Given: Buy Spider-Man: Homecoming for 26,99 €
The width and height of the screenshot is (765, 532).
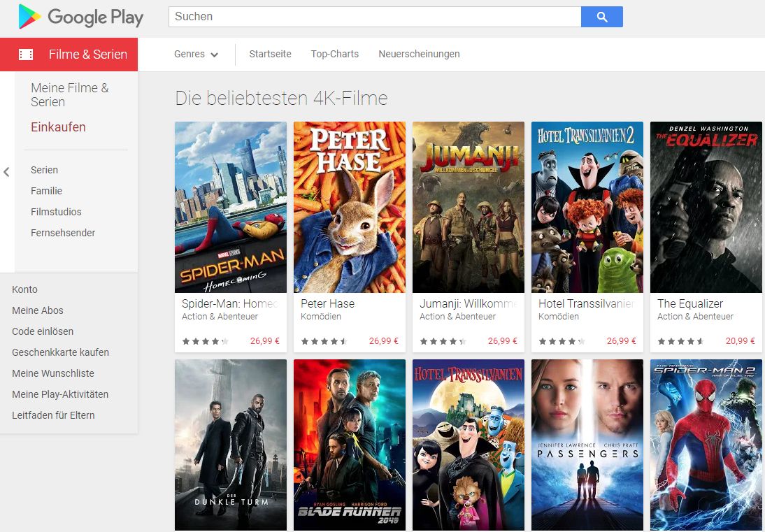Looking at the screenshot, I should tap(265, 341).
